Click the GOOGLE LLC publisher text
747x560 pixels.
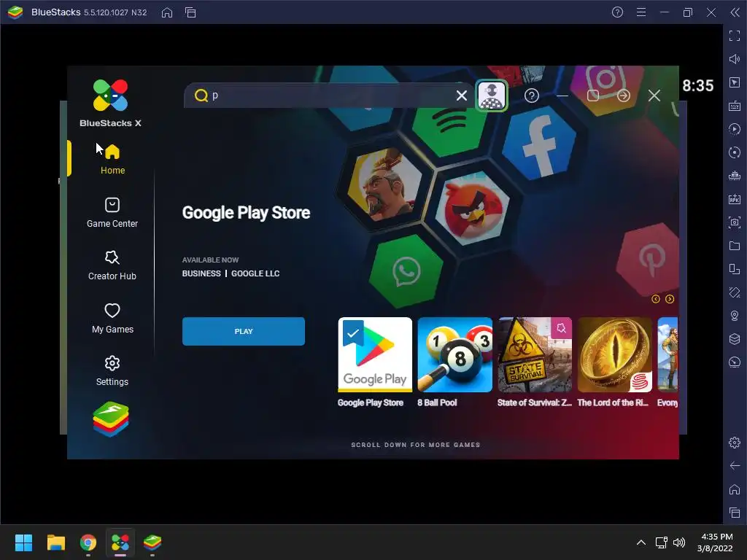coord(255,273)
